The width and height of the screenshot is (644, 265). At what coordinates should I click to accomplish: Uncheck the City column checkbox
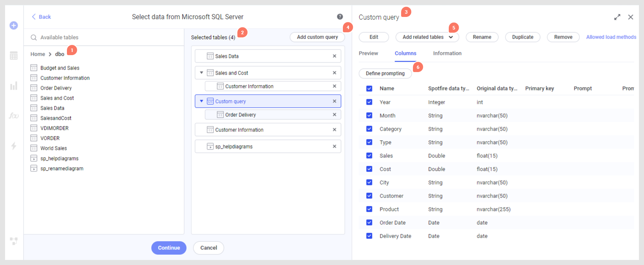click(x=369, y=182)
